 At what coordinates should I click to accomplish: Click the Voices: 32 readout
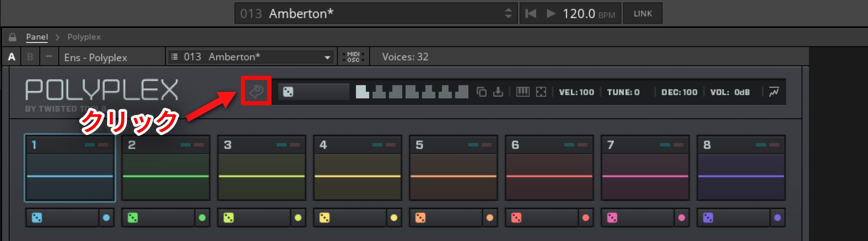405,57
